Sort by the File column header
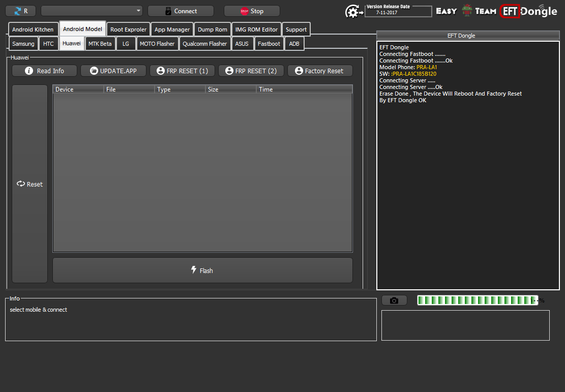565x392 pixels. point(129,89)
